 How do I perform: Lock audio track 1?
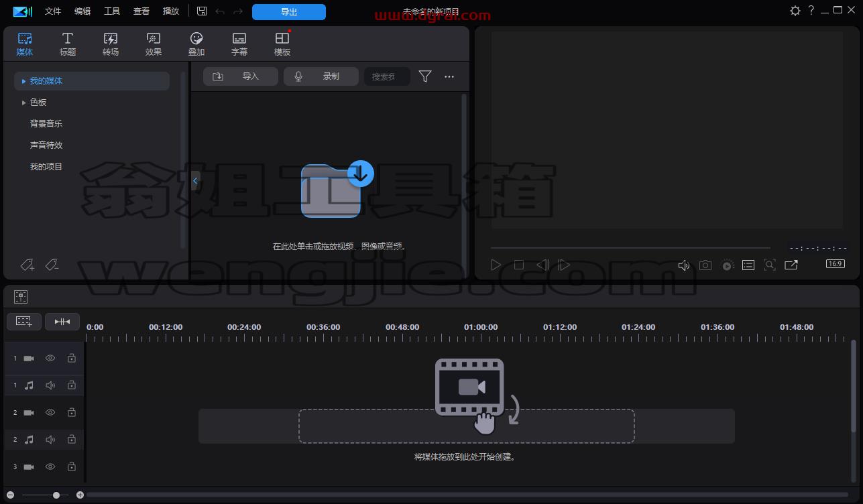point(72,385)
